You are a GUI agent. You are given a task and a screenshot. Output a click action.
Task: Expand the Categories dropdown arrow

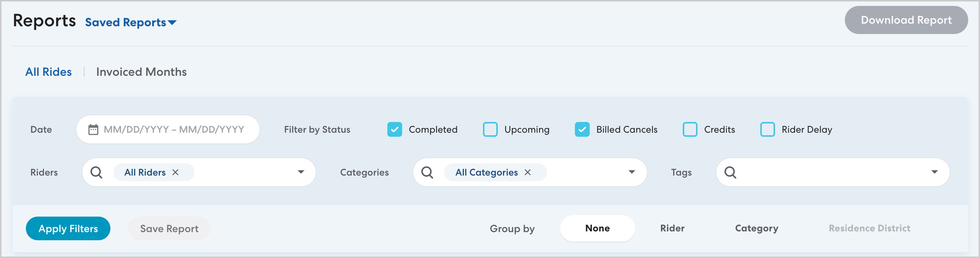(x=632, y=172)
